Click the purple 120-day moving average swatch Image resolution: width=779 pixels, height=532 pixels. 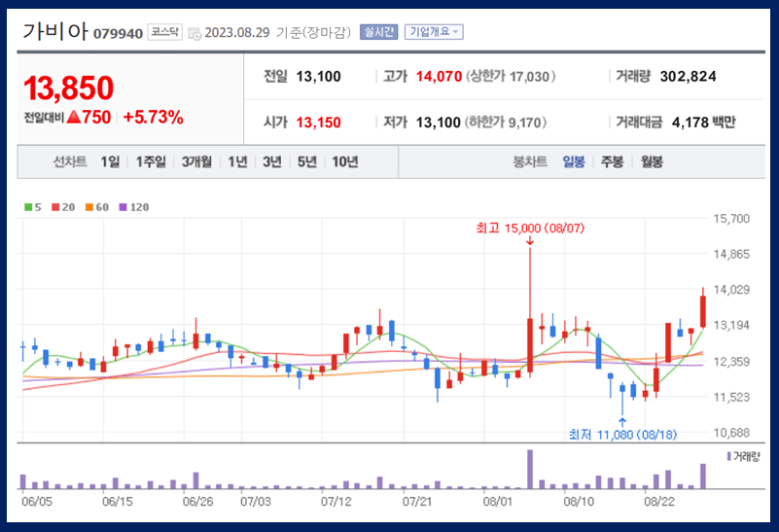(124, 207)
